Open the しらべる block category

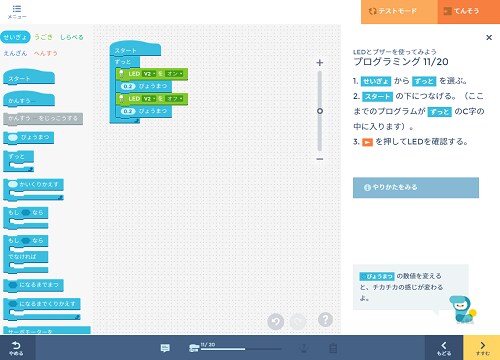tap(71, 37)
